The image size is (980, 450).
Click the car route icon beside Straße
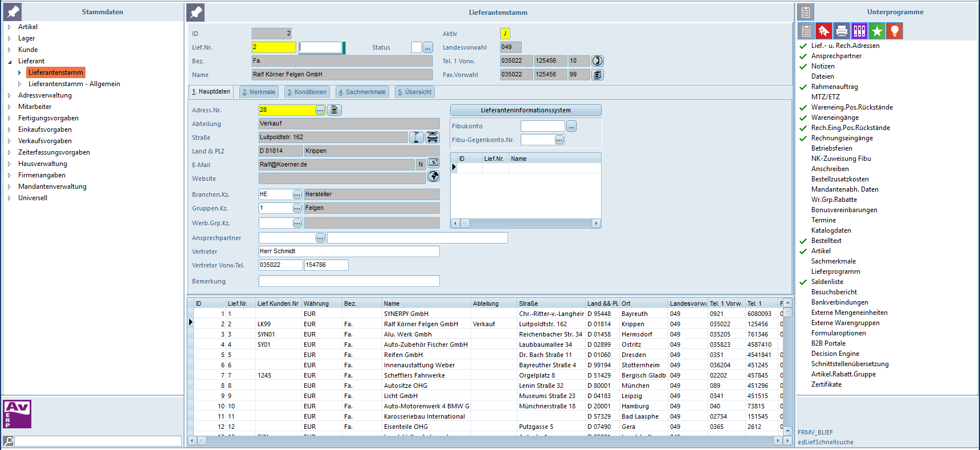click(433, 137)
